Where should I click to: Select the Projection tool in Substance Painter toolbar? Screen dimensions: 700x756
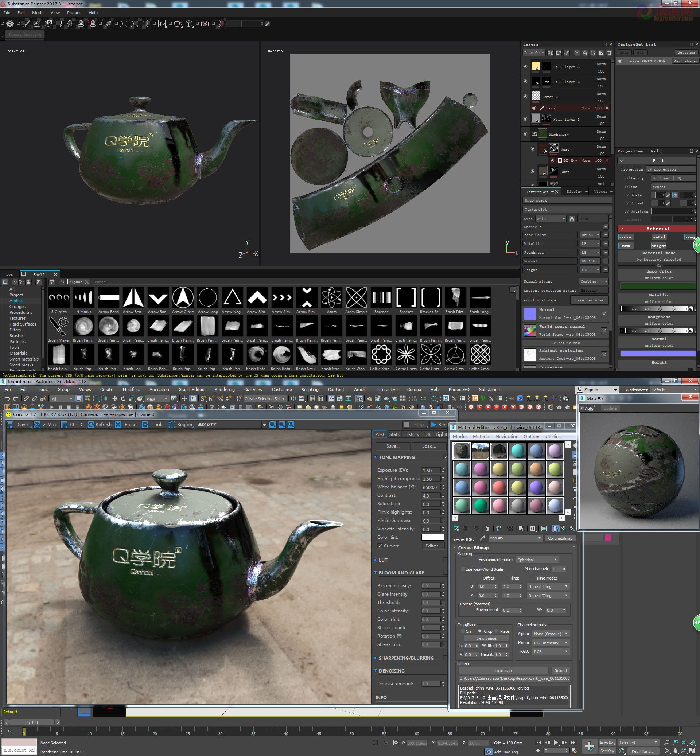point(48,24)
